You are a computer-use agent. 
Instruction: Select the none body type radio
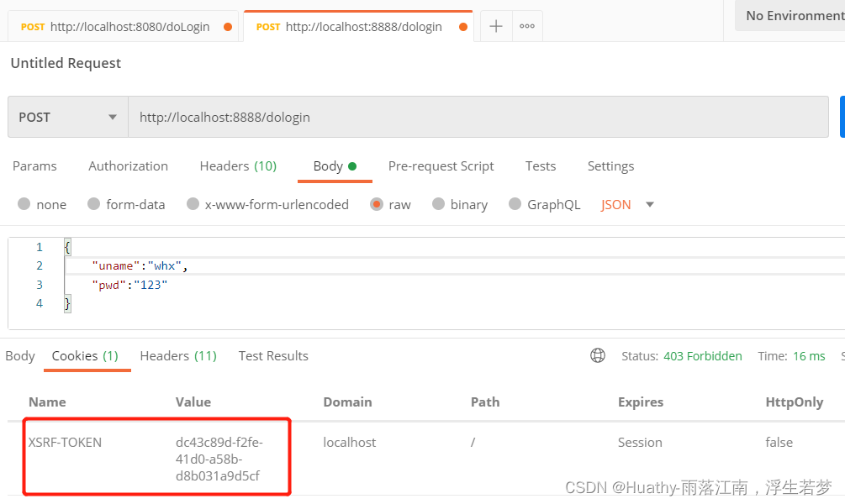coord(24,204)
